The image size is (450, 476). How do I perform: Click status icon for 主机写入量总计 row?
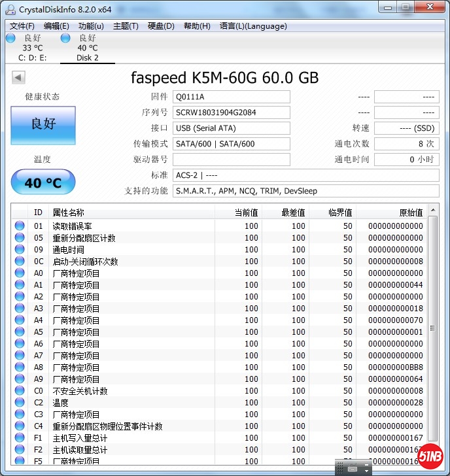(20, 438)
